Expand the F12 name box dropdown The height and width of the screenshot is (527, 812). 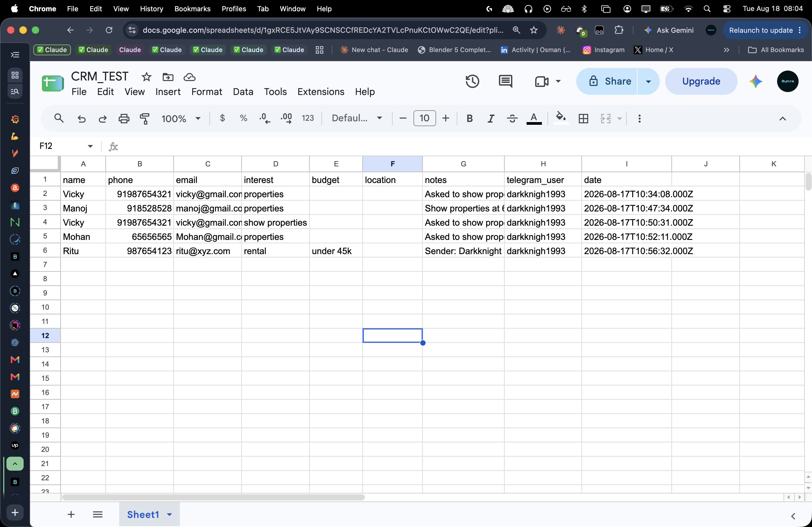pos(90,146)
